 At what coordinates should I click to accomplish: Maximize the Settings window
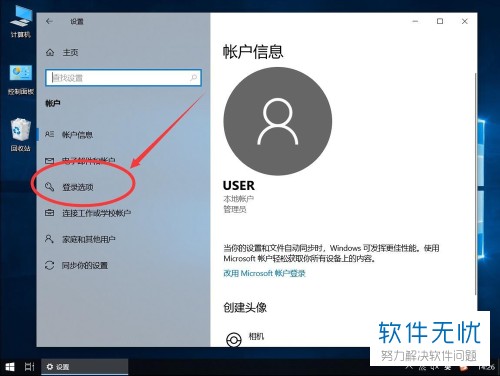click(440, 21)
